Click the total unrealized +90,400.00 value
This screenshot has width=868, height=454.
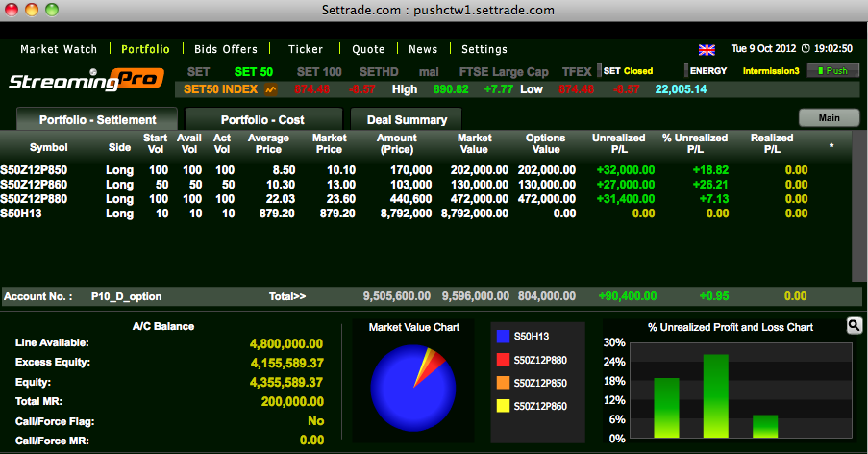coord(627,296)
